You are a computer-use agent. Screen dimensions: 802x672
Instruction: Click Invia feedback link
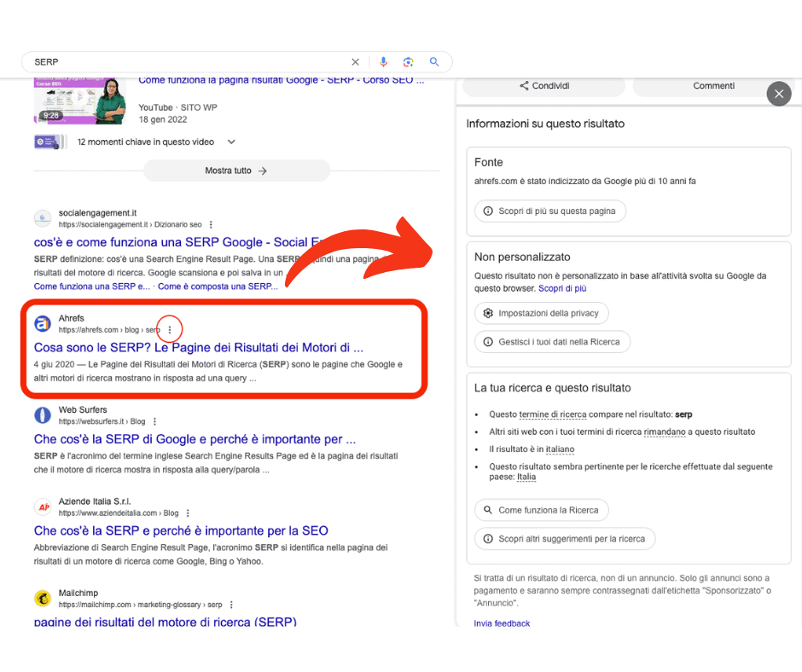pyautogui.click(x=502, y=623)
